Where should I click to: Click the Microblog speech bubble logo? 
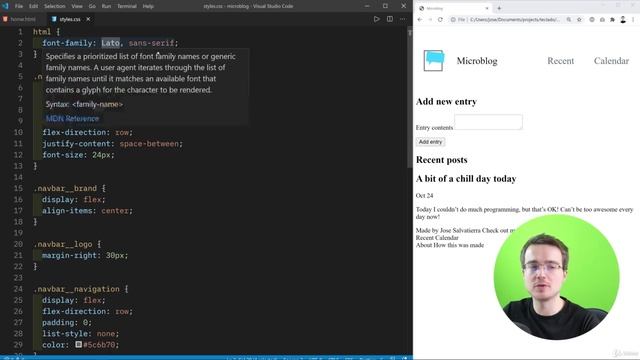coord(433,60)
